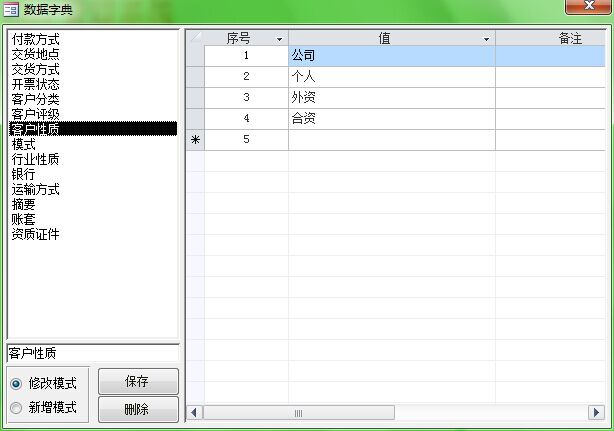Select 账套 in the list
Image resolution: width=614 pixels, height=431 pixels.
click(x=93, y=219)
